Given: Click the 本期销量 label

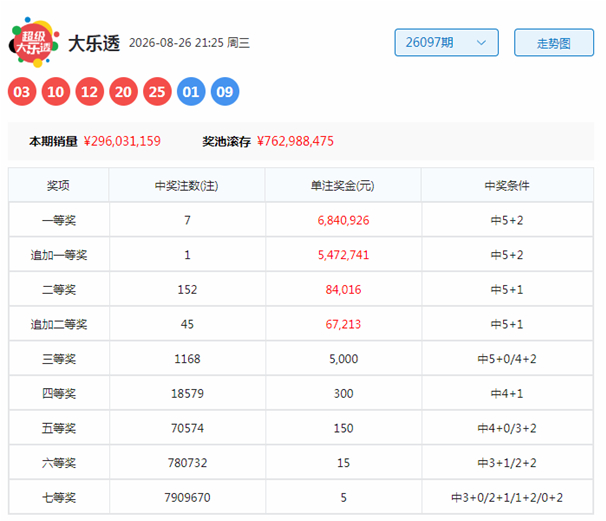Looking at the screenshot, I should pos(53,141).
